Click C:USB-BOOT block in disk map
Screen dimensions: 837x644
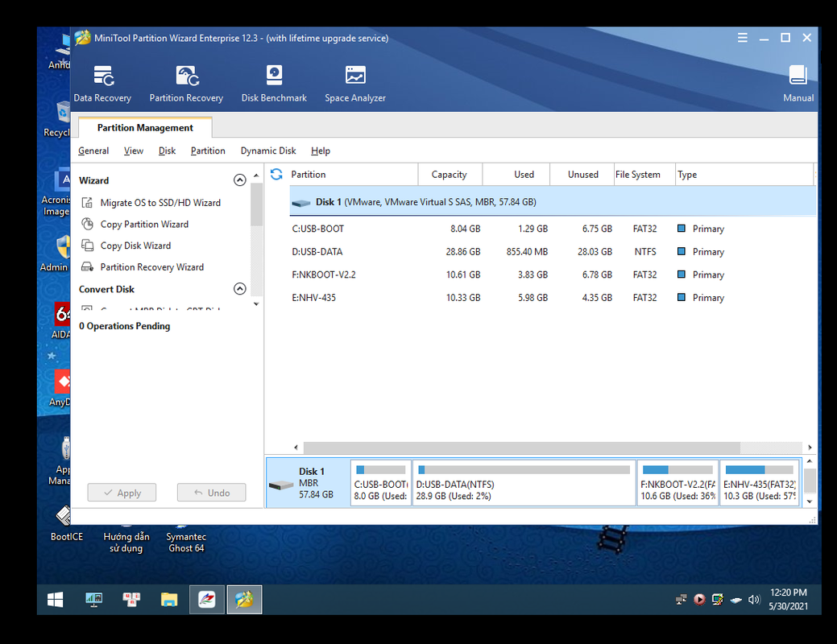380,483
